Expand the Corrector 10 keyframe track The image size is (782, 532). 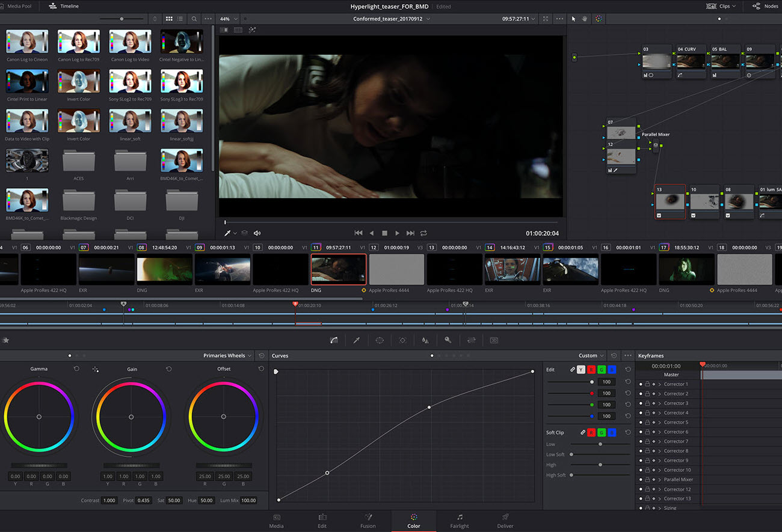coord(659,470)
